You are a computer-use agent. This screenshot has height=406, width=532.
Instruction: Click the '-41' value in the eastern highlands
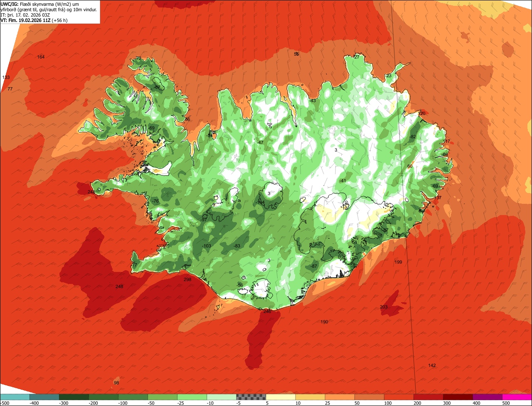[x=342, y=181]
